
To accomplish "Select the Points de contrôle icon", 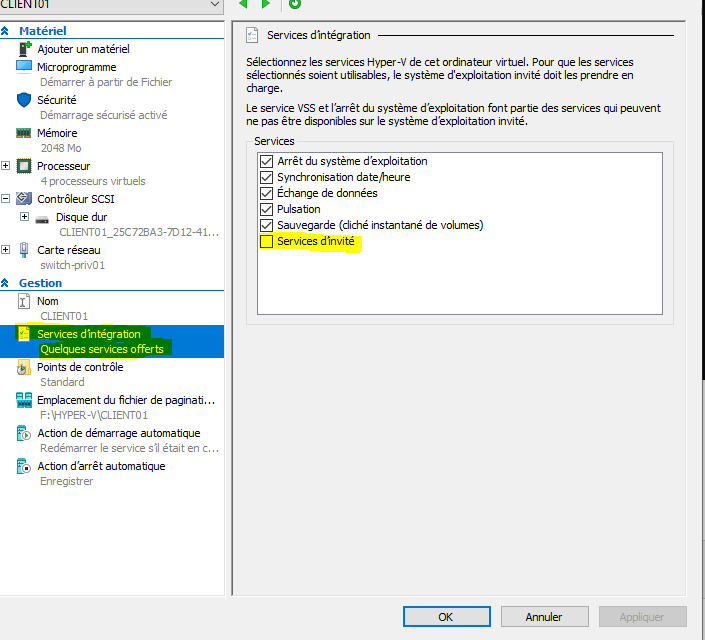I will pos(24,367).
